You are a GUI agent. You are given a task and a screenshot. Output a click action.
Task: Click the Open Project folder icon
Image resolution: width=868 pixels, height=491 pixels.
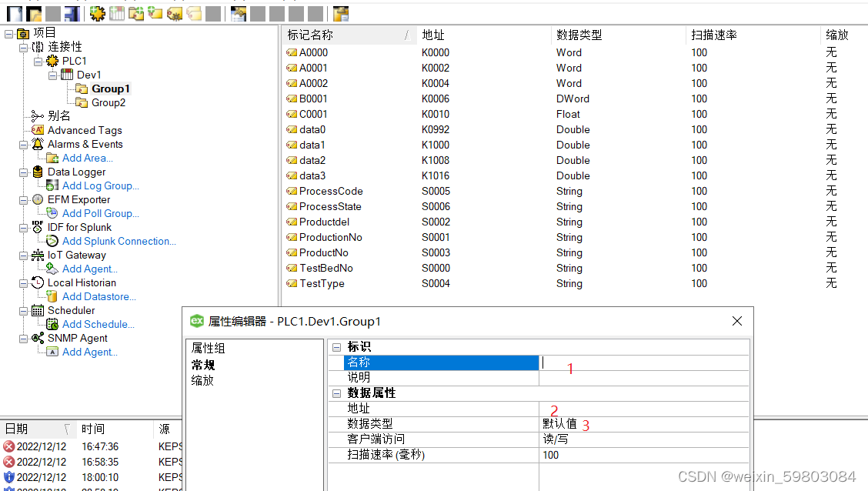click(x=32, y=13)
